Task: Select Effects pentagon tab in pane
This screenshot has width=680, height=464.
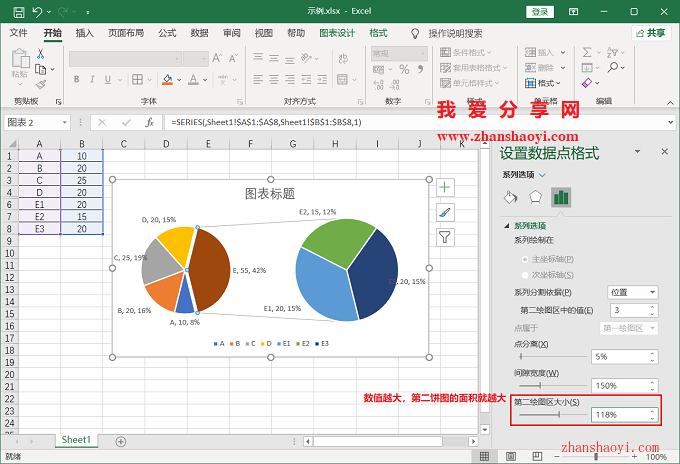Action: click(536, 197)
